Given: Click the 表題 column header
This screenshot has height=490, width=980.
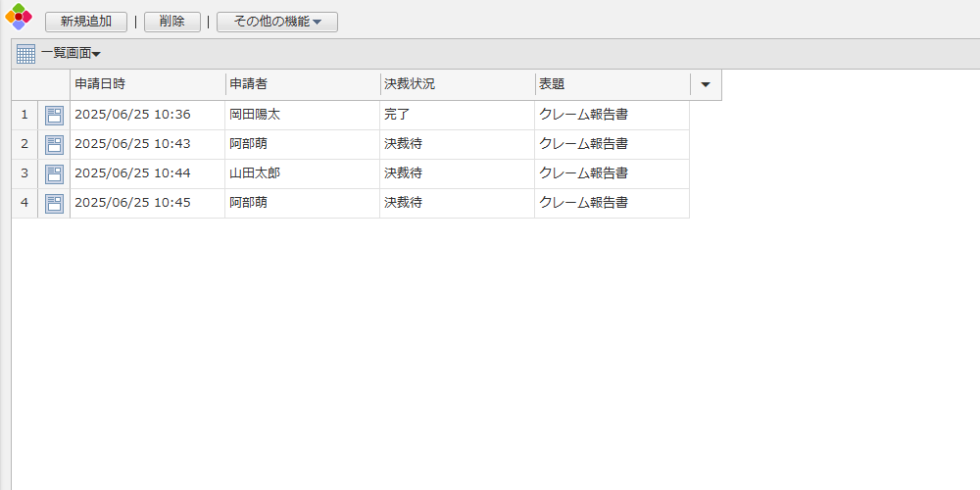Looking at the screenshot, I should point(612,85).
